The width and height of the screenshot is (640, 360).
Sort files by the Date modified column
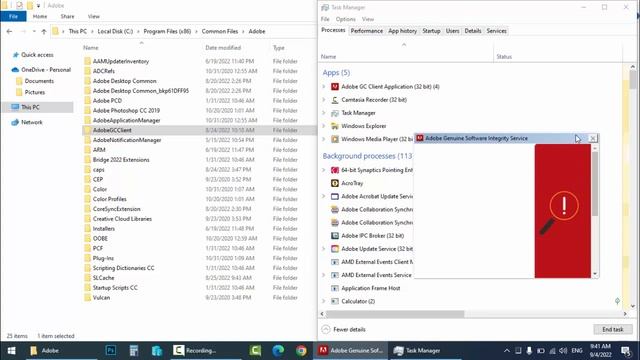pos(223,48)
